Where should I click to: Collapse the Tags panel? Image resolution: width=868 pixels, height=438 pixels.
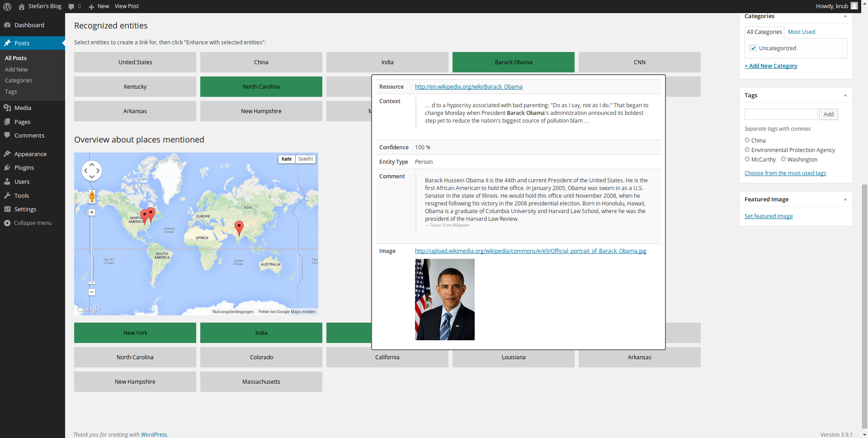click(x=845, y=95)
